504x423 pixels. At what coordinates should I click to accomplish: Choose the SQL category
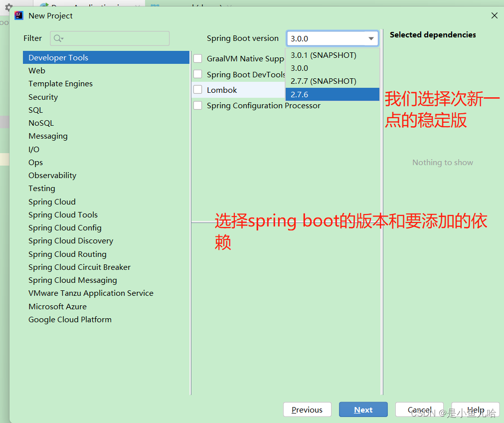[x=106, y=110]
